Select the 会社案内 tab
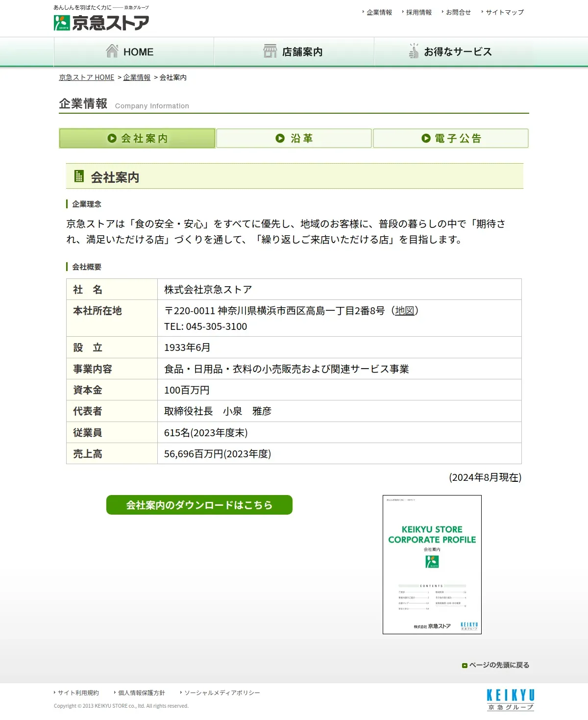Screen dimensions: 588x720 pos(137,138)
